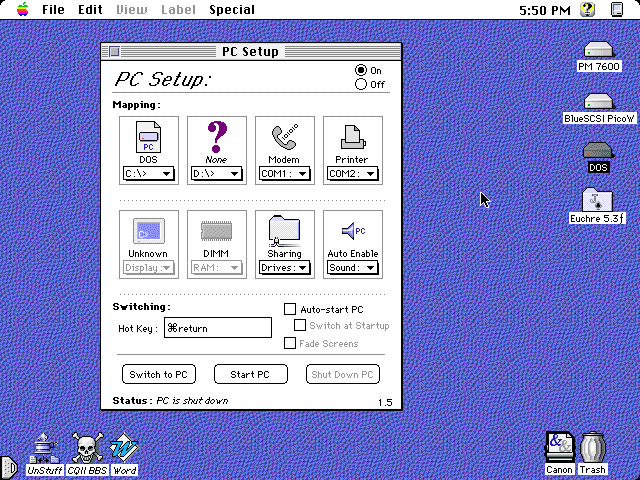The width and height of the screenshot is (640, 480).
Task: Open the COM1: modem dropdown
Action: [284, 173]
